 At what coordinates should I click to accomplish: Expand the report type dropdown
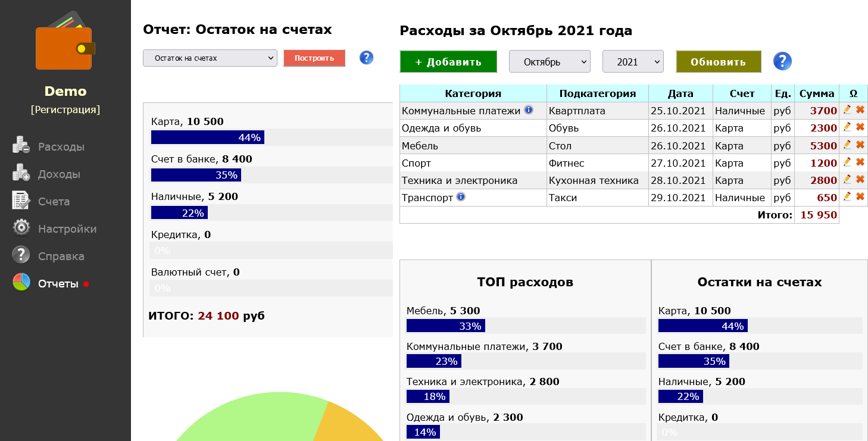210,58
